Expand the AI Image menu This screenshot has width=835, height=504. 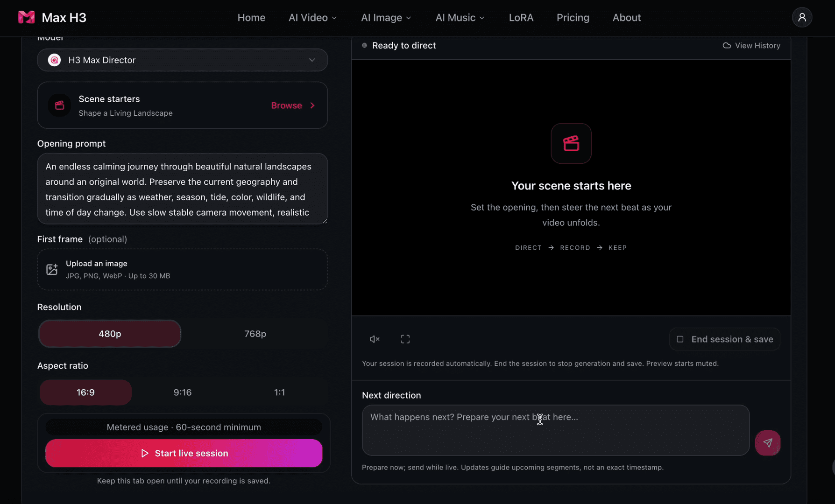click(386, 18)
